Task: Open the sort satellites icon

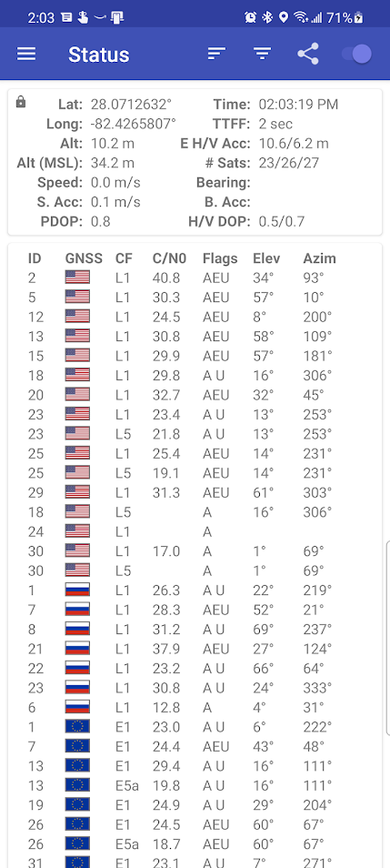Action: pos(216,54)
